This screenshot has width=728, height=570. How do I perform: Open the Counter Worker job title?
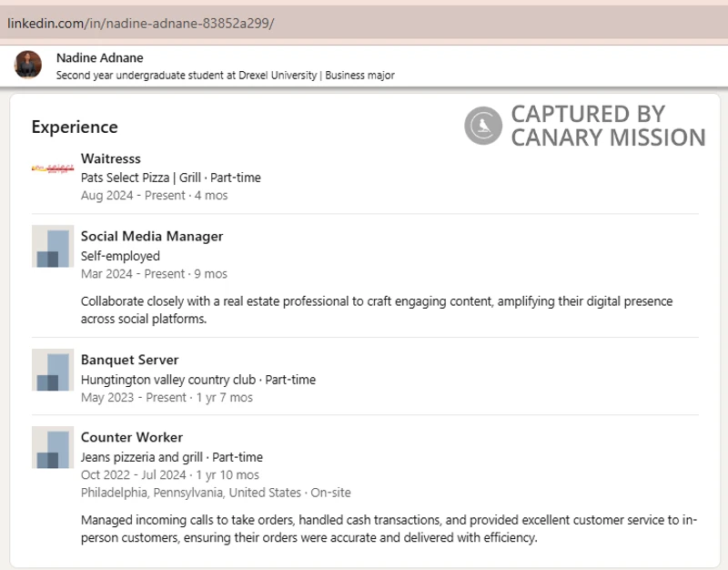132,438
